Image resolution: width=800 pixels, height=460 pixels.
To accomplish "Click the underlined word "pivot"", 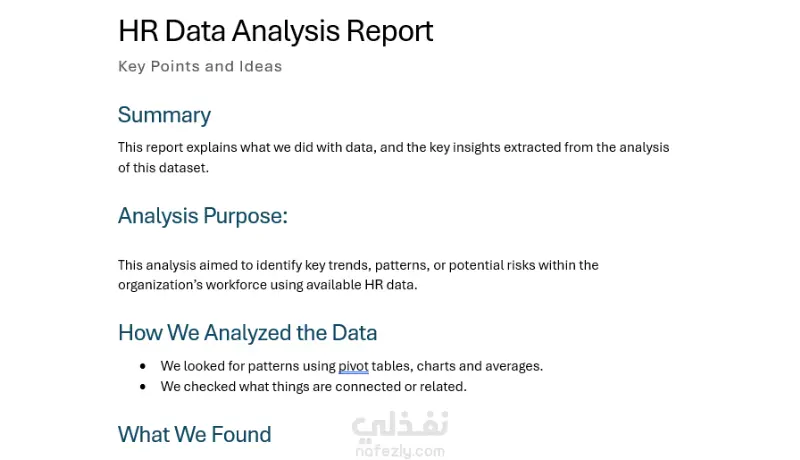I will point(353,366).
